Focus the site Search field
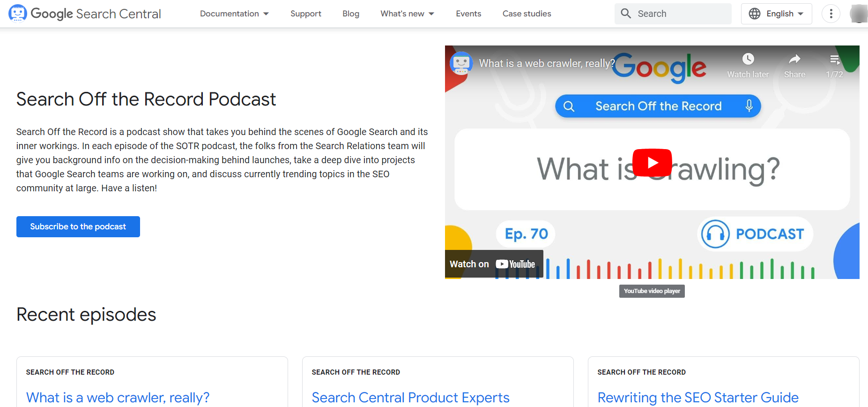 [673, 14]
